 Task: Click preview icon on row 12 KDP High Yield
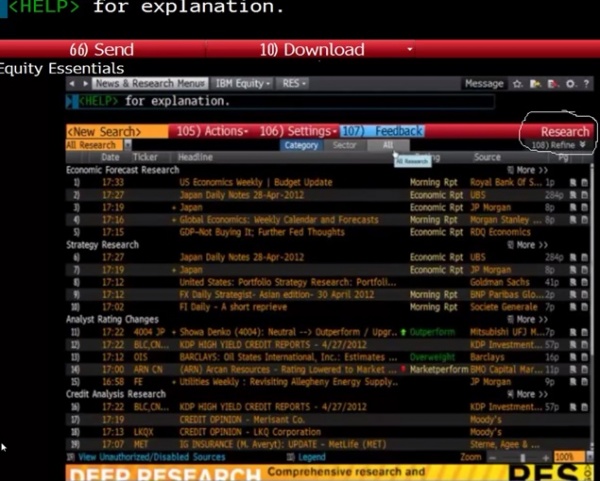573,345
